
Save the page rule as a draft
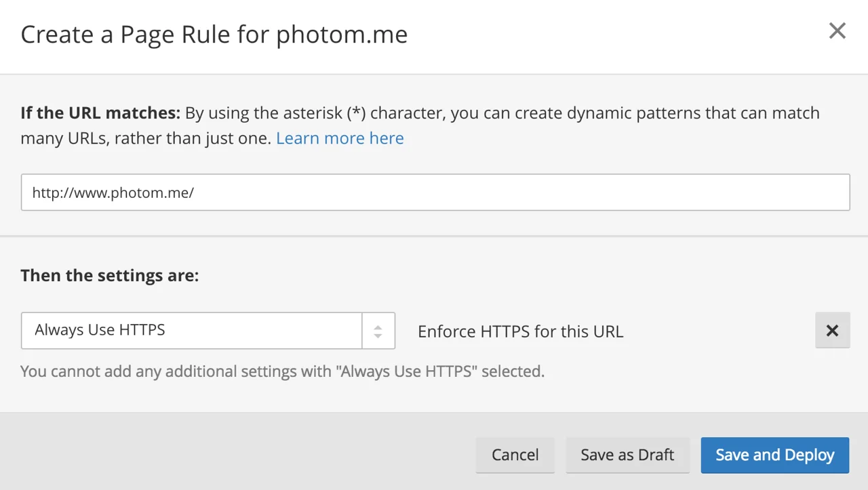627,455
